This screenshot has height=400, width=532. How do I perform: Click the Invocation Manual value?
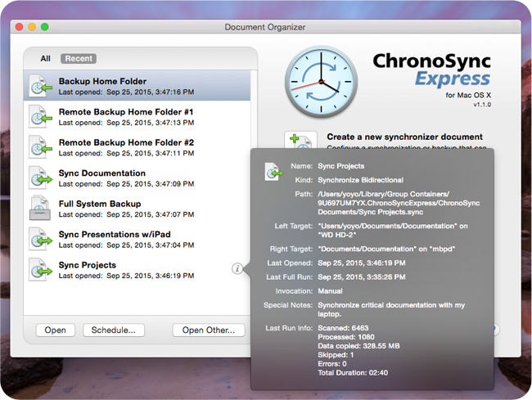[x=330, y=291]
